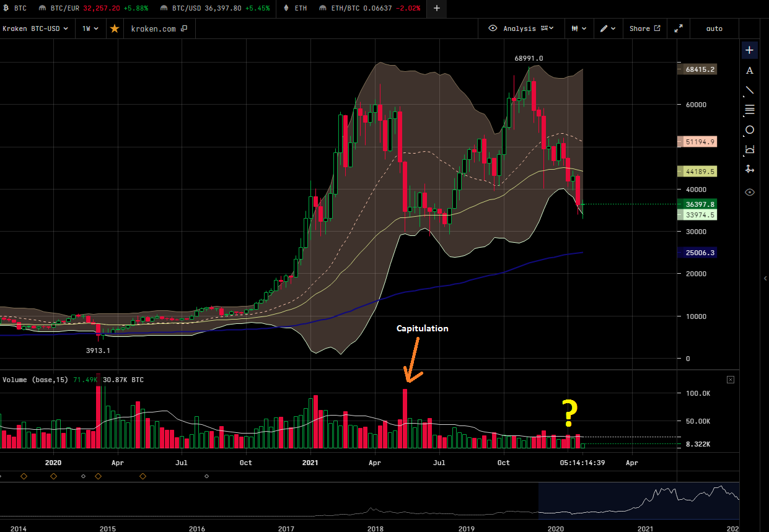Switch to the BTC/USD ticker tab

coord(214,9)
